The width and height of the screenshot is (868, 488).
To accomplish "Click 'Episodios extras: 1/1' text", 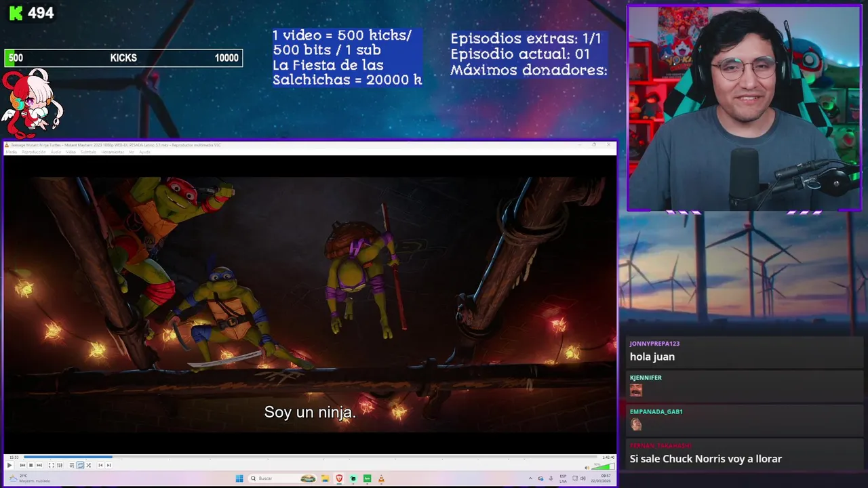I will [526, 39].
